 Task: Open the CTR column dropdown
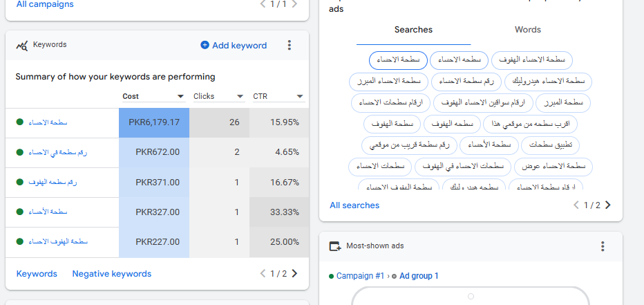point(300,97)
